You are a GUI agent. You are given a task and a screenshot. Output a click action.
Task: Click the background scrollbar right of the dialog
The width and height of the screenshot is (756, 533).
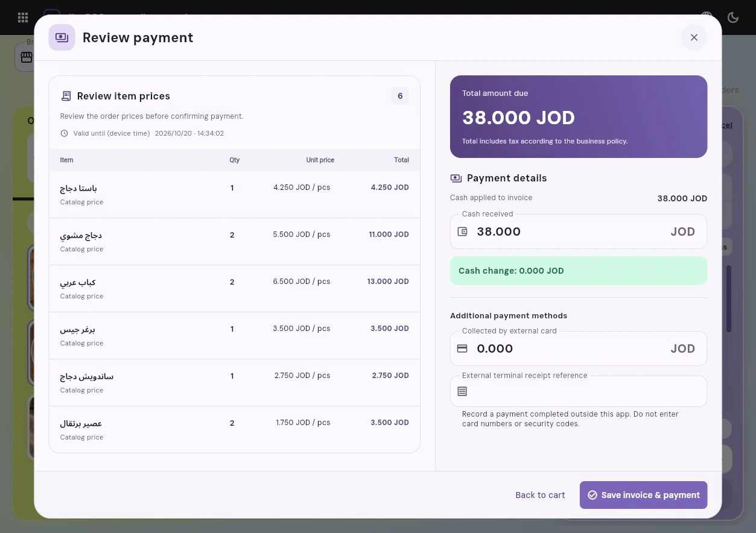click(x=729, y=298)
